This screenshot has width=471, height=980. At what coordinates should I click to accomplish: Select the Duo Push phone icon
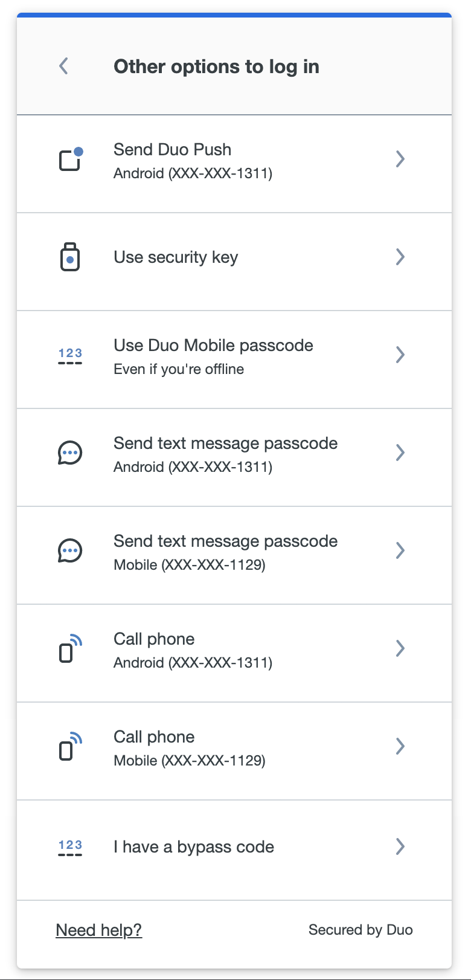pos(69,159)
